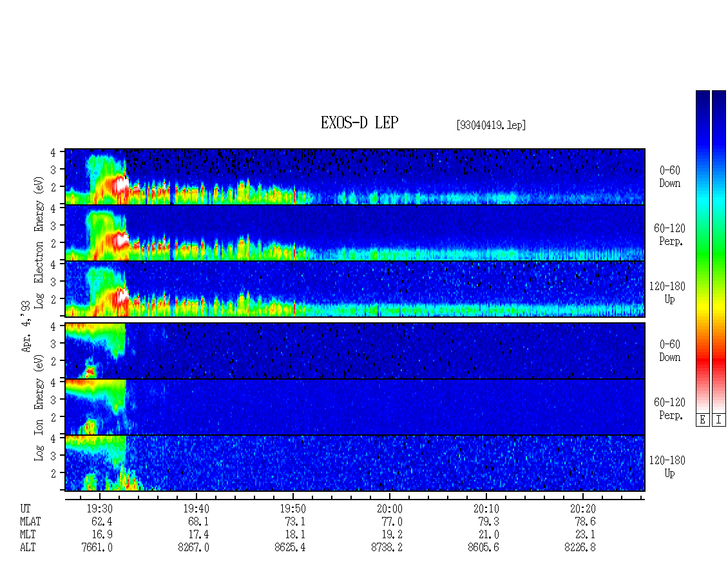Click the 60-120 Perp. label beside the ion panel
The height and width of the screenshot is (564, 728).
pos(669,409)
